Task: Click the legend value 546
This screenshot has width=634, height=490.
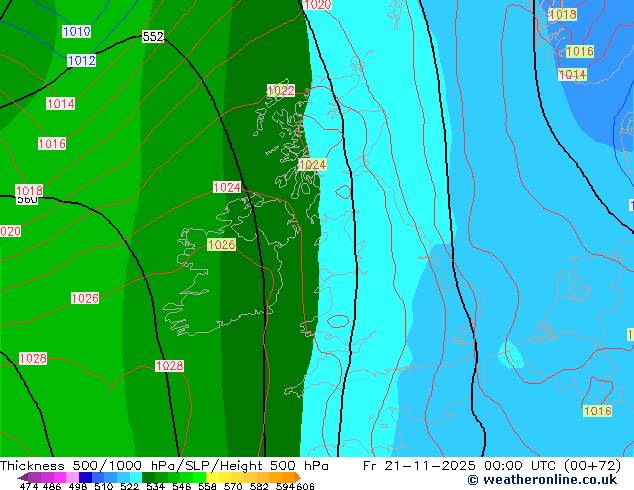Action: [182, 486]
